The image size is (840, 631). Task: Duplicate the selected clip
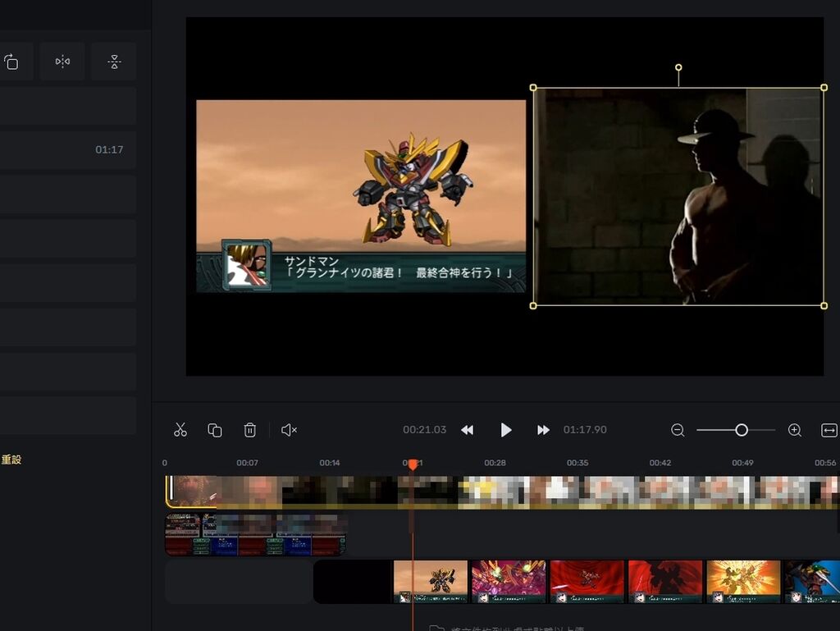(x=215, y=430)
